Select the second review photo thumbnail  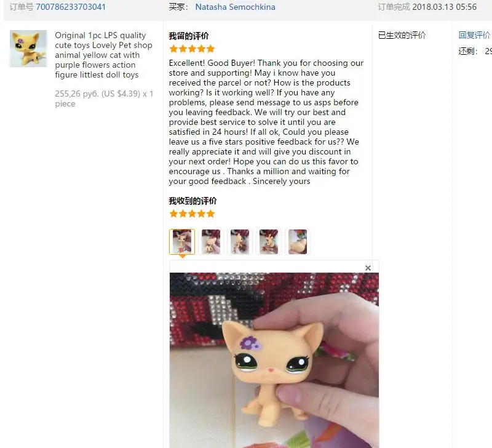point(211,242)
